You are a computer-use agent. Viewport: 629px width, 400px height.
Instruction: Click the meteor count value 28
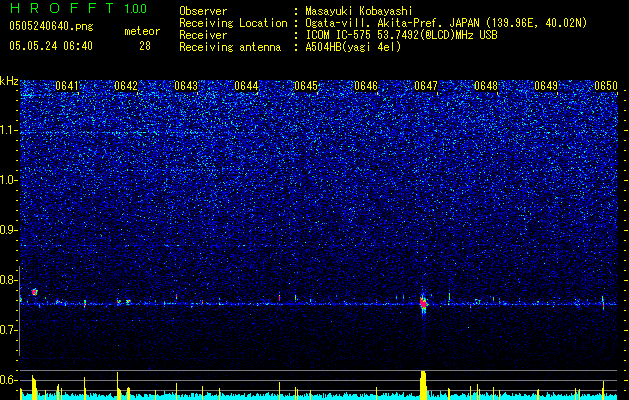click(145, 46)
